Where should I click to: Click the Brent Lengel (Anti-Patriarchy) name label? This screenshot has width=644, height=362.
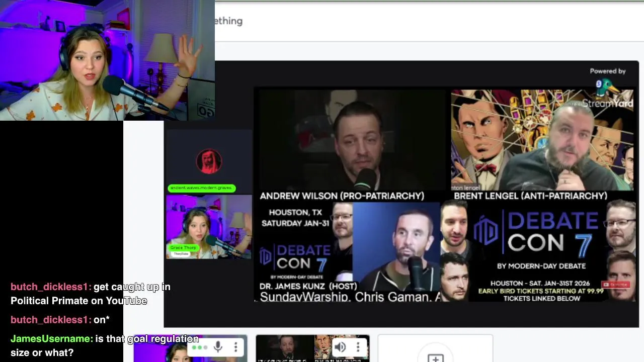tap(530, 196)
